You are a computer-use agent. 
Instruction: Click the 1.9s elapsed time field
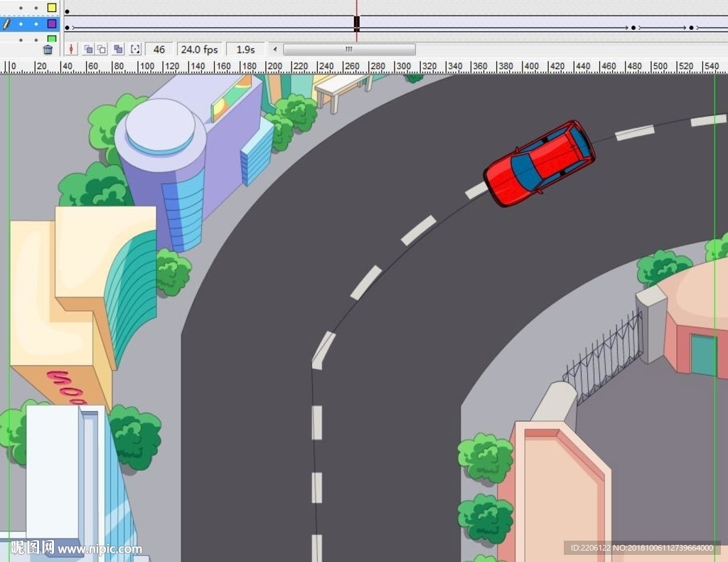pos(245,50)
